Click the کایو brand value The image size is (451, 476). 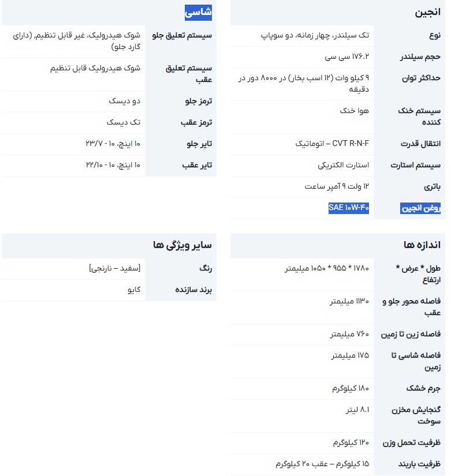click(134, 290)
